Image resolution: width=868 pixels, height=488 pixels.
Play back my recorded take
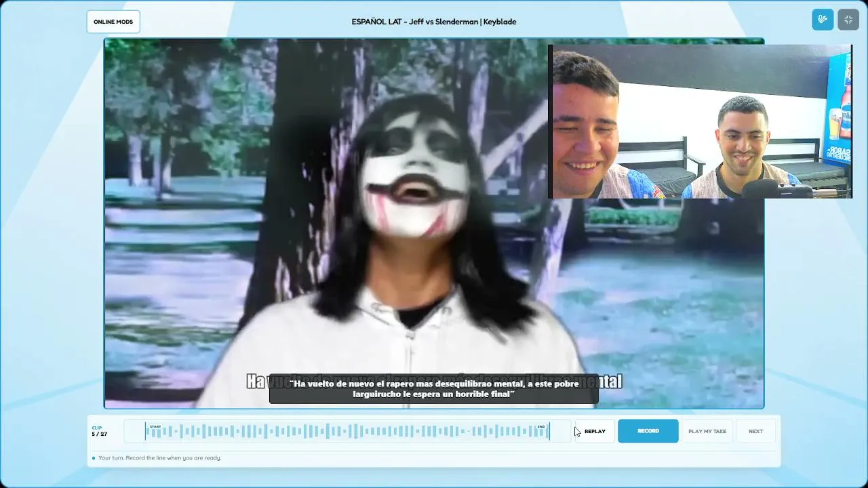707,431
